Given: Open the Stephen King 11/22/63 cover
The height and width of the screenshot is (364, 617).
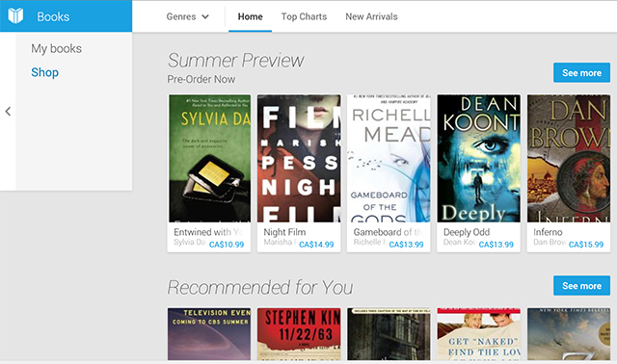Looking at the screenshot, I should pos(299,334).
